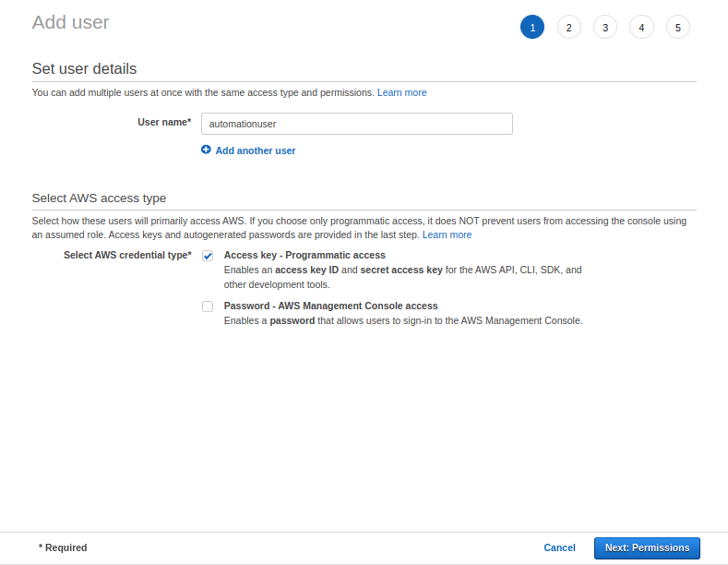The height and width of the screenshot is (565, 728).
Task: Click Password - AWS Management Console access label
Action: pos(330,306)
